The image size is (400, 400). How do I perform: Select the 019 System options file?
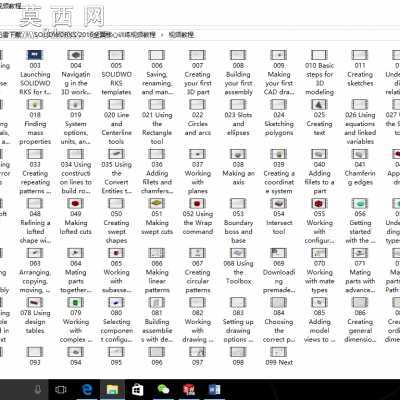76,123
